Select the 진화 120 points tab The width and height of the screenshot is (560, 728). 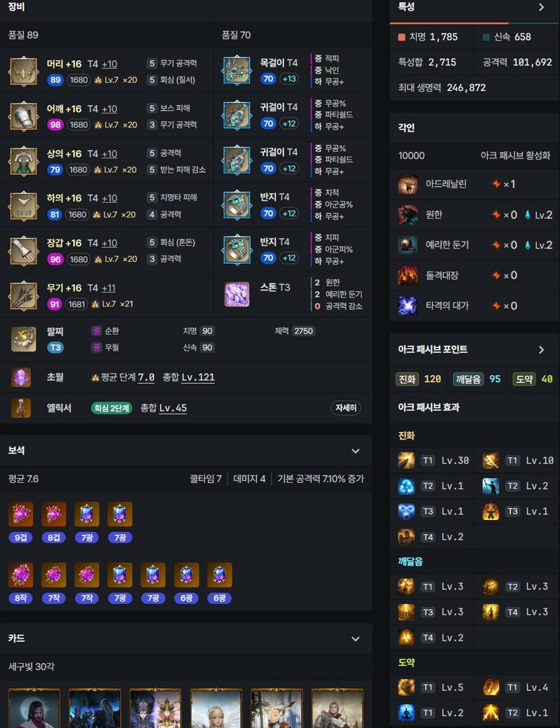[419, 379]
